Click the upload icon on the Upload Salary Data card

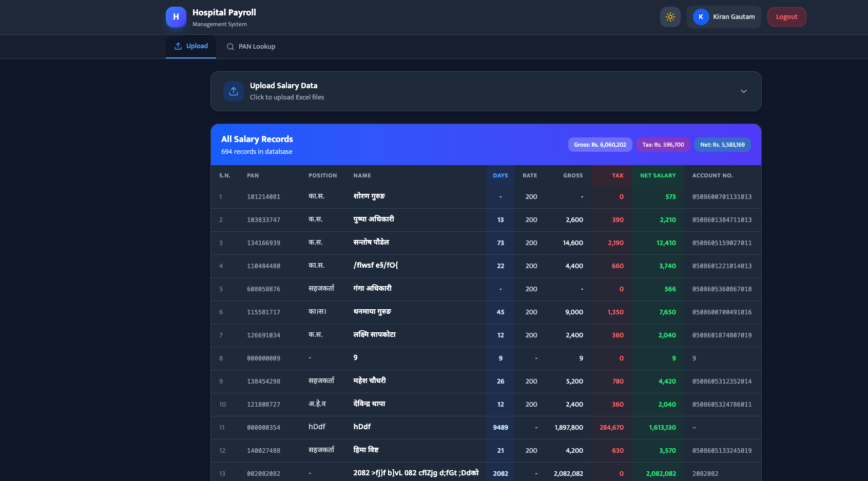pos(234,91)
